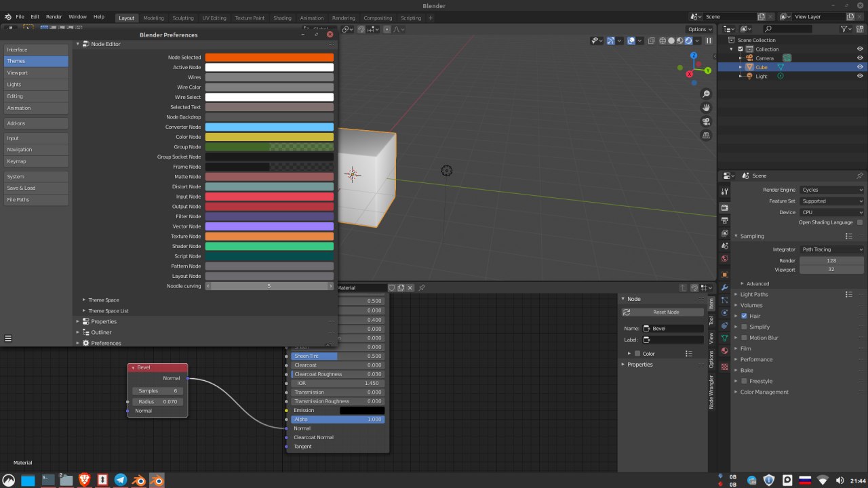This screenshot has height=488, width=868.
Task: Open viewport shading options dropdown arrow
Action: click(697, 41)
